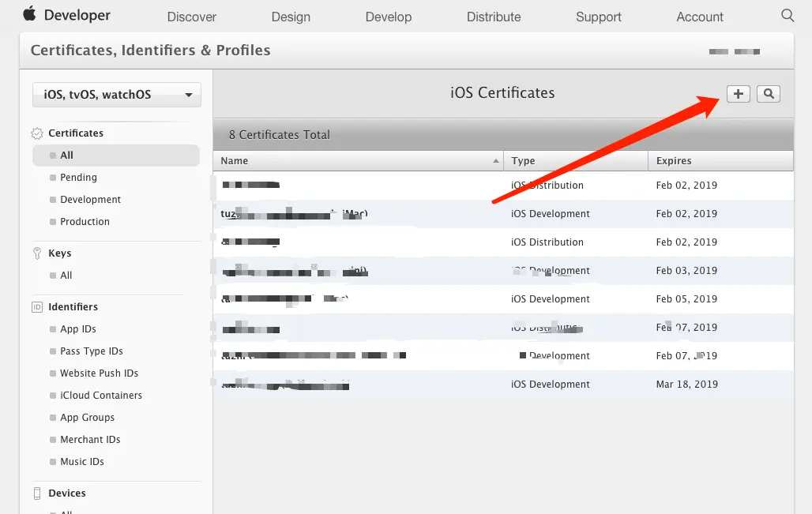Click the Keys section key icon
This screenshot has height=514, width=812.
37,253
